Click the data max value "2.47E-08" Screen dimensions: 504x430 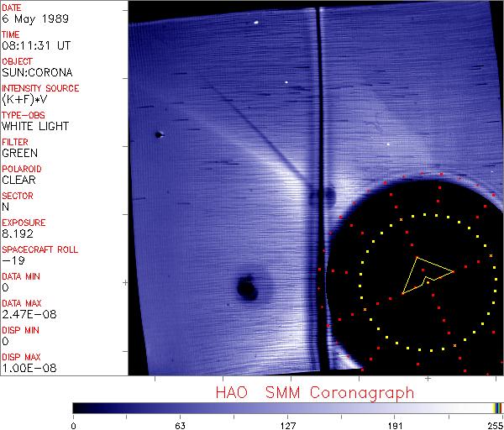25,314
